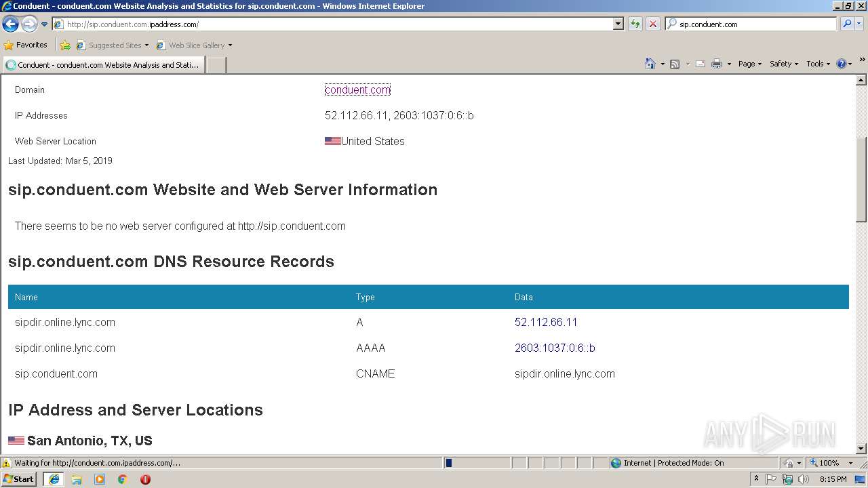This screenshot has width=868, height=488.
Task: Expand the Home button dropdown arrow
Action: point(663,64)
